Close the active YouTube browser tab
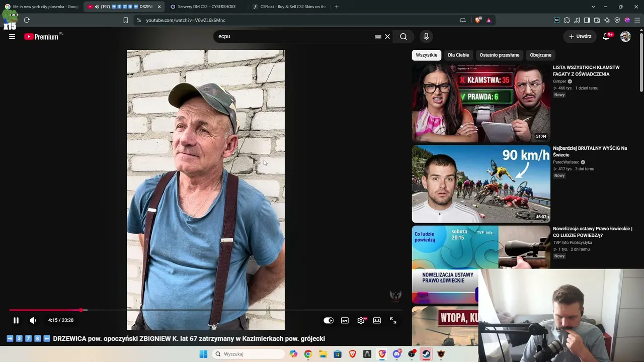Image resolution: width=644 pixels, height=362 pixels. [159, 7]
